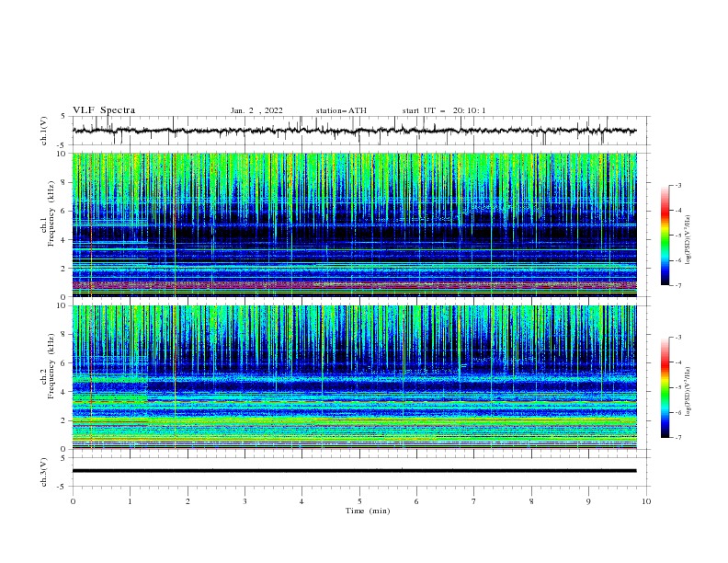Viewport: 728px width, 563px height.
Task: Click the ch.1 spectrogram color scale bar
Action: click(x=665, y=236)
